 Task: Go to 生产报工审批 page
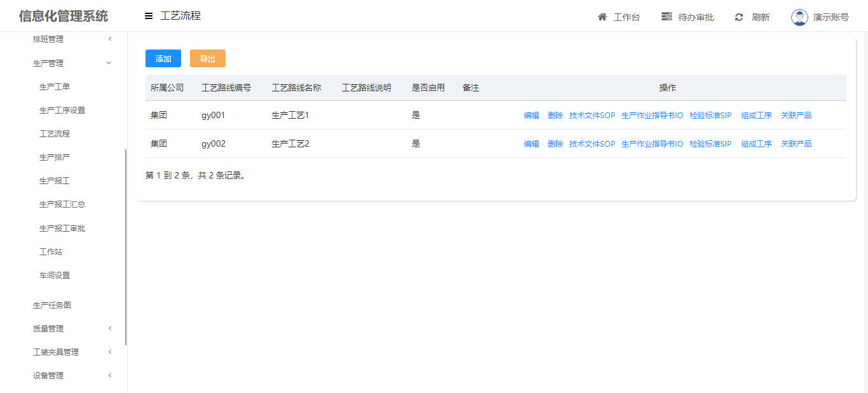point(62,229)
